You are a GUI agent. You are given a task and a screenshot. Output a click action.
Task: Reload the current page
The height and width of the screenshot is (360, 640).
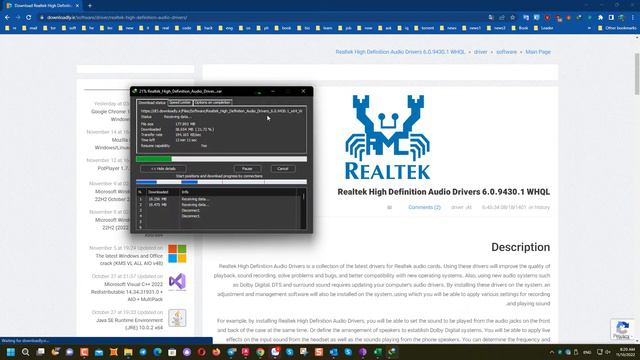(29, 18)
